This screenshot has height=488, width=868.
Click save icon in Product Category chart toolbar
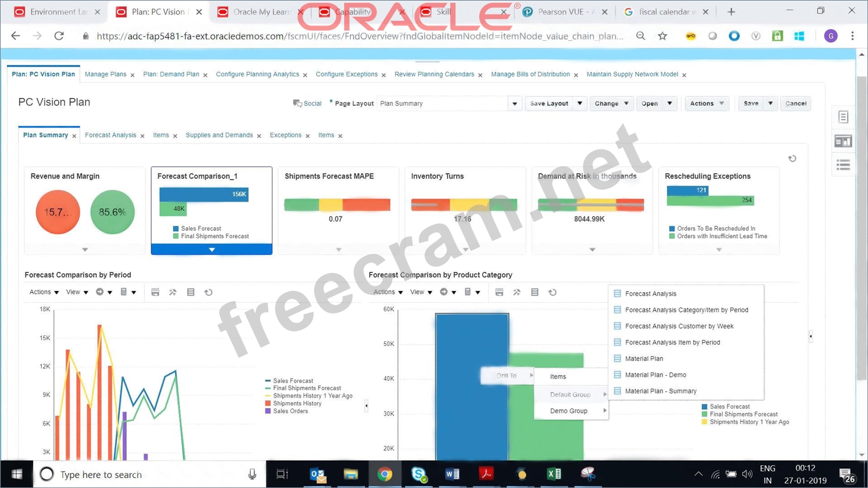coord(499,292)
